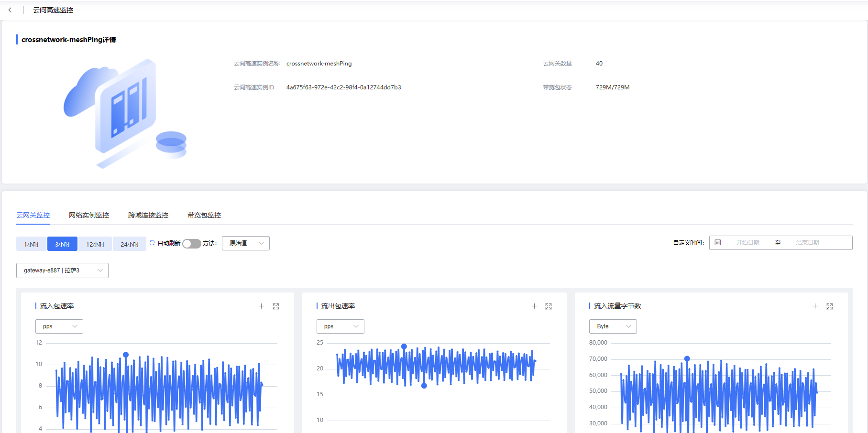The height and width of the screenshot is (433, 868).
Task: Go back using the left arrow icon
Action: (x=10, y=10)
